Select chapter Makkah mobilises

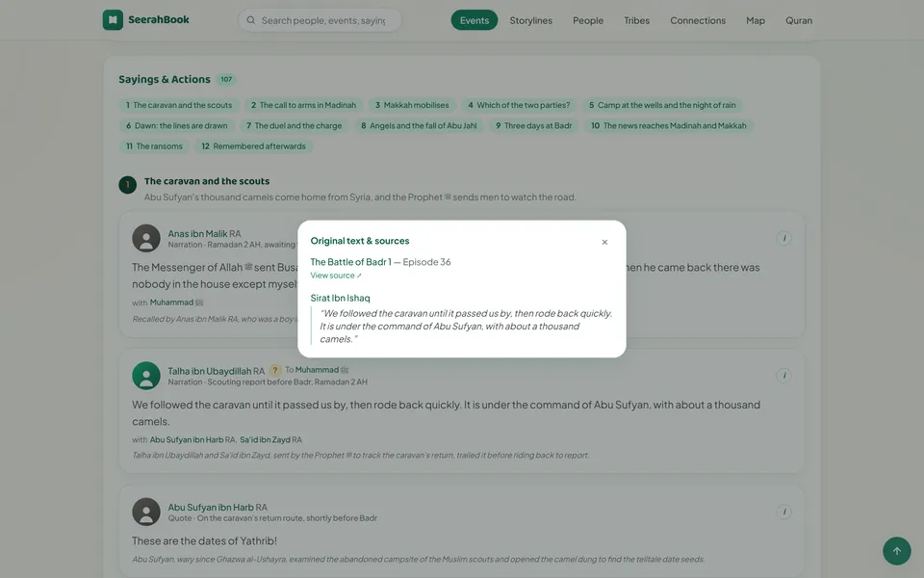click(412, 105)
